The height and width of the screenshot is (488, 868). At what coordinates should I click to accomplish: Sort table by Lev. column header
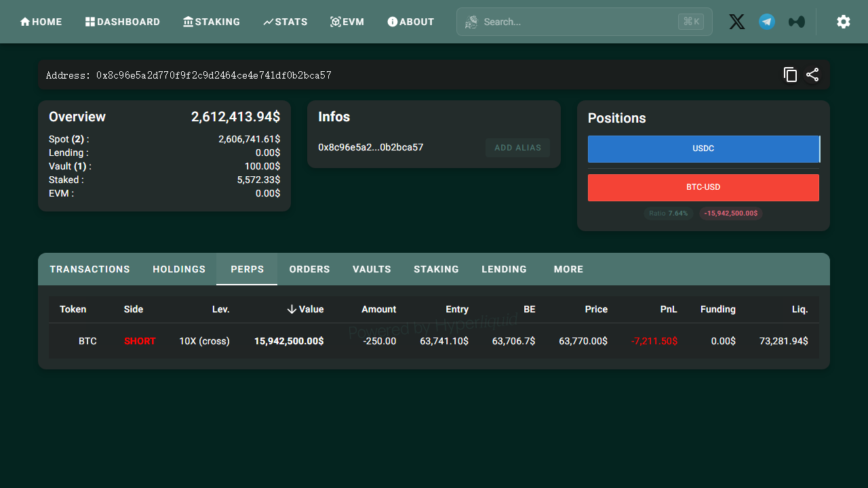coord(220,309)
